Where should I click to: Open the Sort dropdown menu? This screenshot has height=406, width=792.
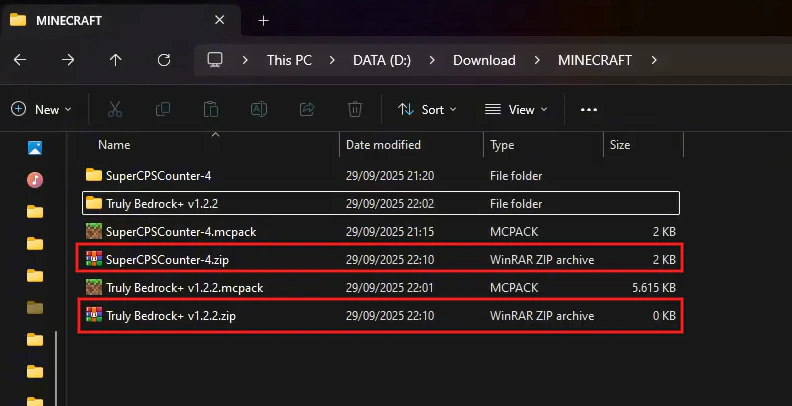427,110
